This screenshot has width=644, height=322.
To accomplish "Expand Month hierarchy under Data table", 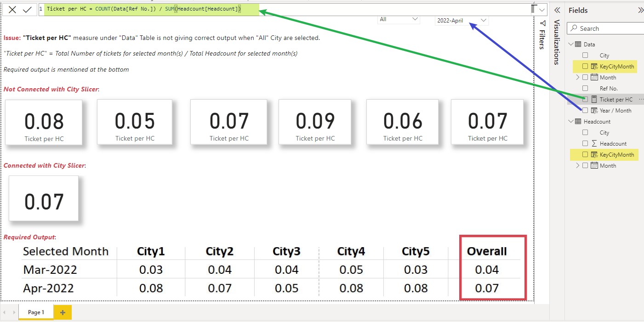I will click(x=578, y=78).
